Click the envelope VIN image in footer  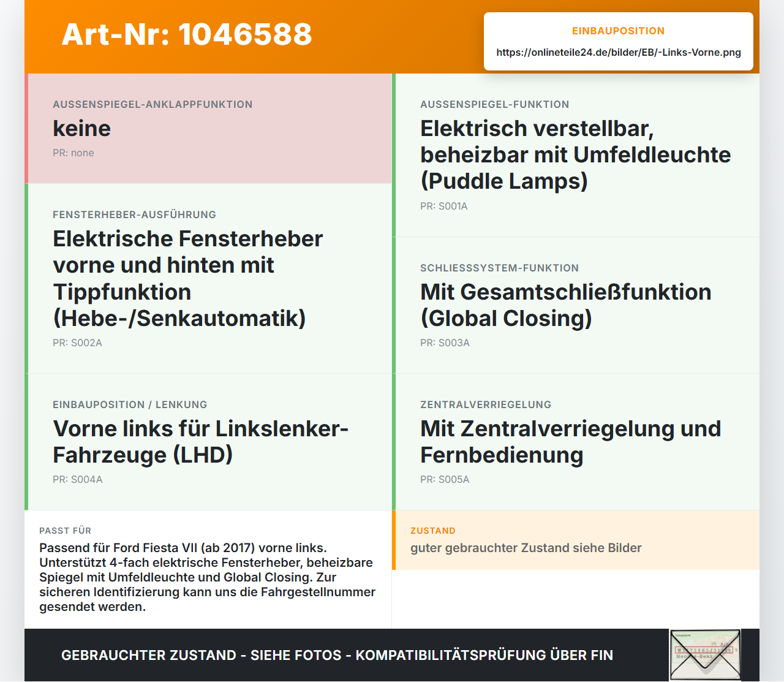pos(705,655)
